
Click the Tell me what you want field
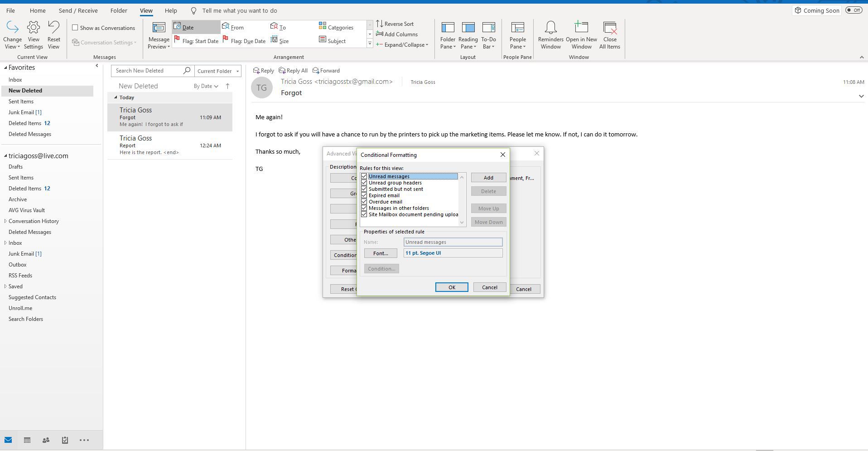click(x=240, y=10)
